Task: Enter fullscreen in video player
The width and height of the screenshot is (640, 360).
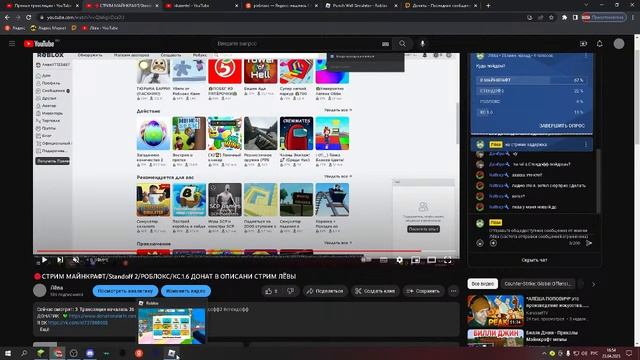Action: coord(447,260)
